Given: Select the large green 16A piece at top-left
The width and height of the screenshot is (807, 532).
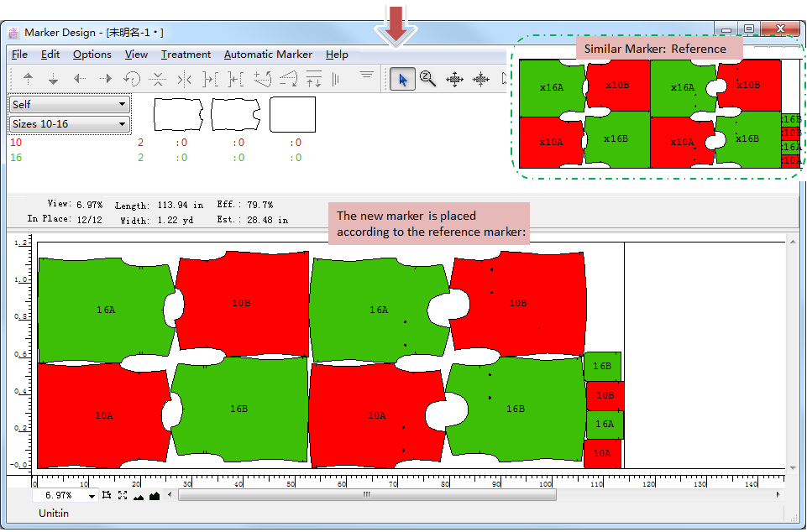Looking at the screenshot, I should tap(105, 310).
